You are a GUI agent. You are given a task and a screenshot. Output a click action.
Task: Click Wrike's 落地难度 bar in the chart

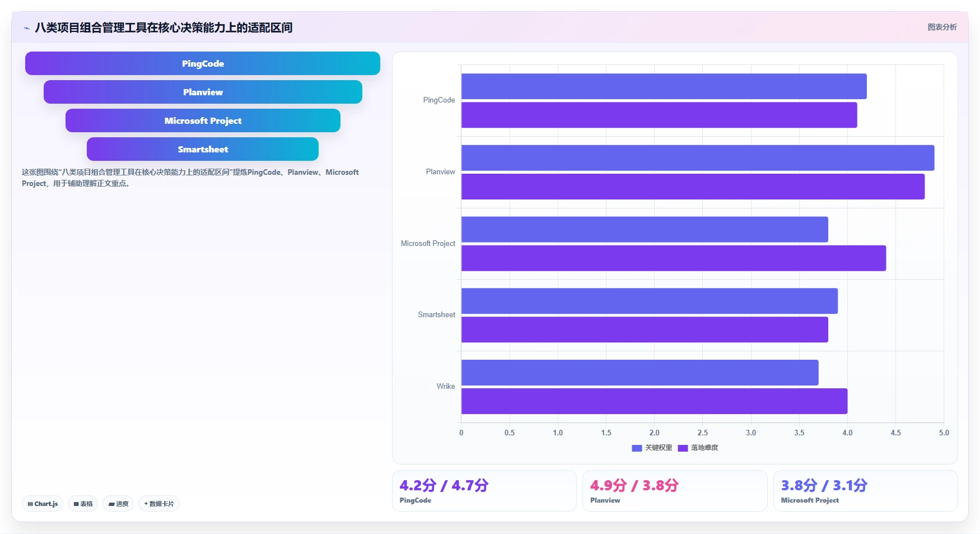click(x=654, y=401)
